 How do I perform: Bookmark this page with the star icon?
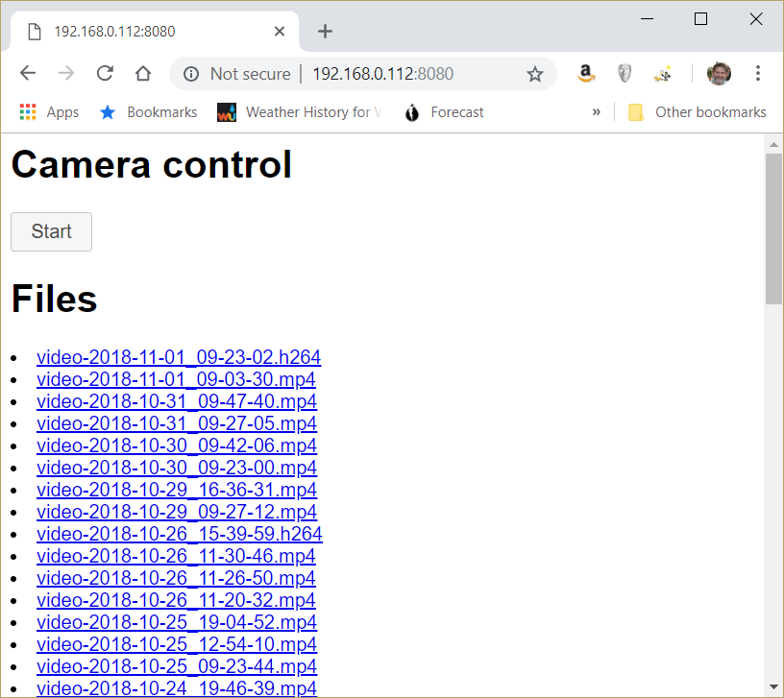point(535,73)
